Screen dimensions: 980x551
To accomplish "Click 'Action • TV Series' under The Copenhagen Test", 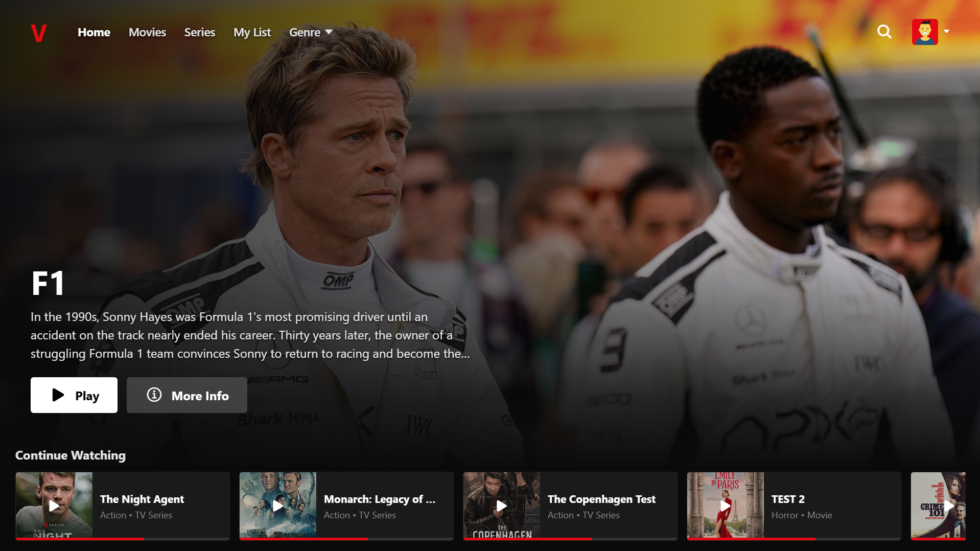I will click(x=584, y=515).
